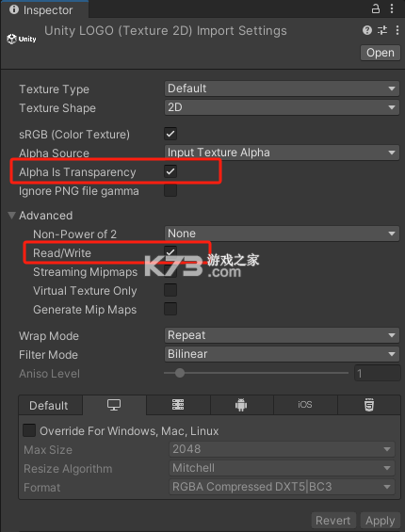Image resolution: width=405 pixels, height=532 pixels.
Task: Select the dedicated server platform tab
Action: (178, 405)
